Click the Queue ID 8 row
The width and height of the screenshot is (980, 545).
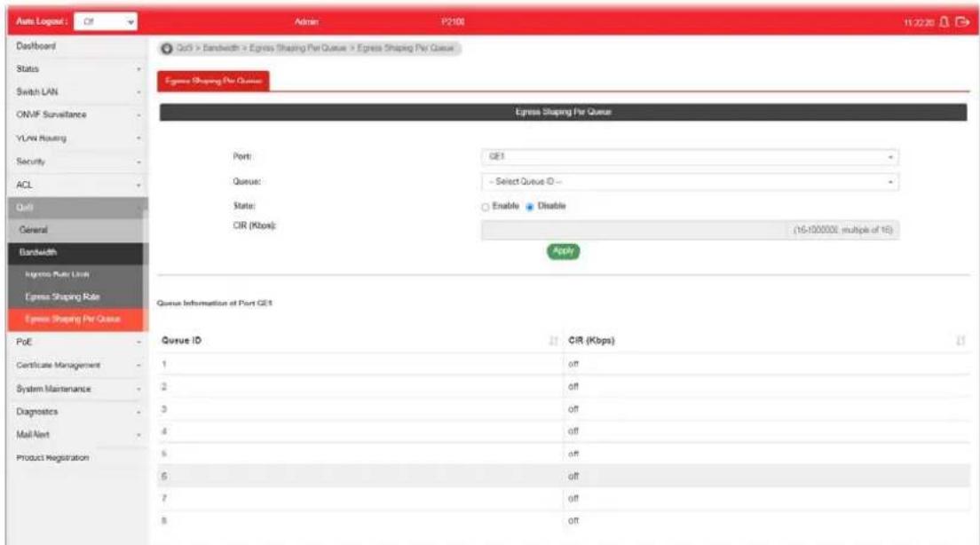click(x=564, y=521)
